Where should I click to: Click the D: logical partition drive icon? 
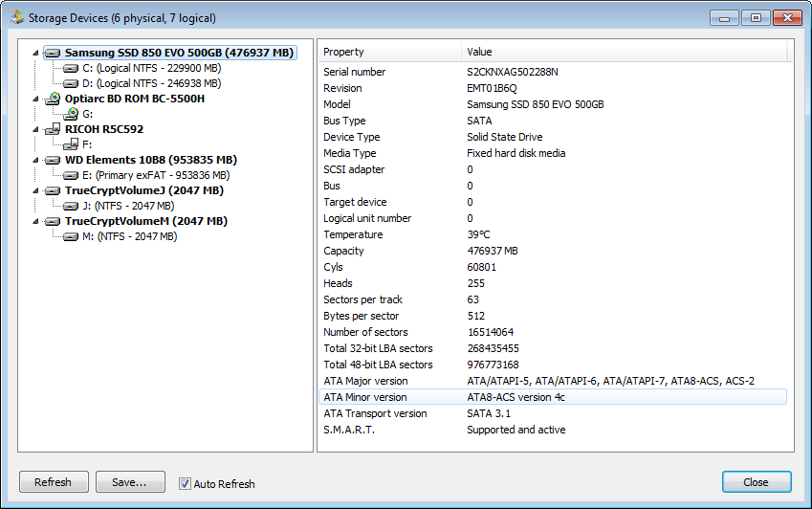point(71,83)
